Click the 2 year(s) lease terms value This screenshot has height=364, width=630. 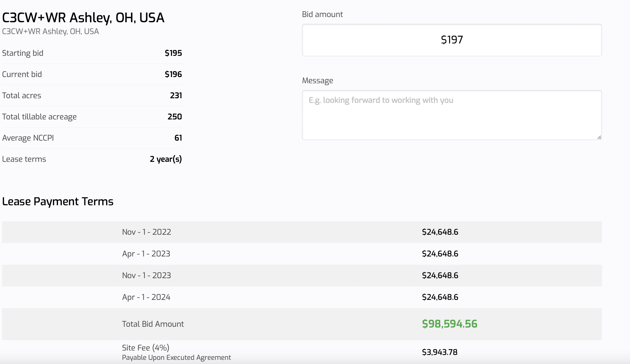coord(166,159)
